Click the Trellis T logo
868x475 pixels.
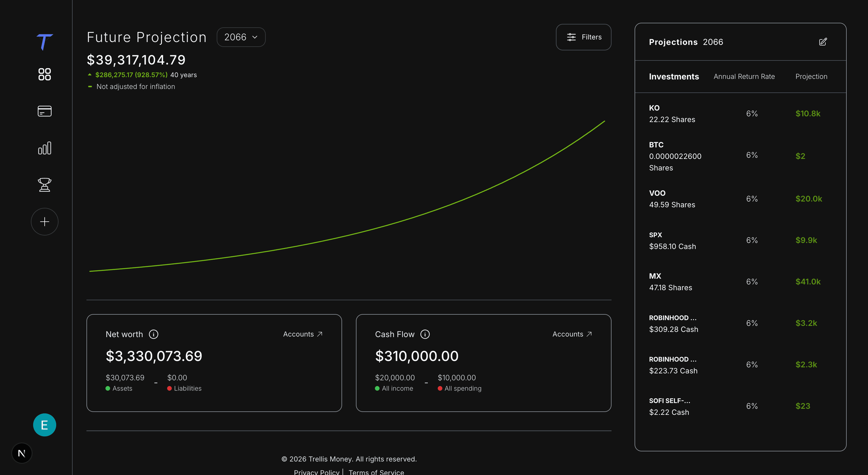point(44,42)
